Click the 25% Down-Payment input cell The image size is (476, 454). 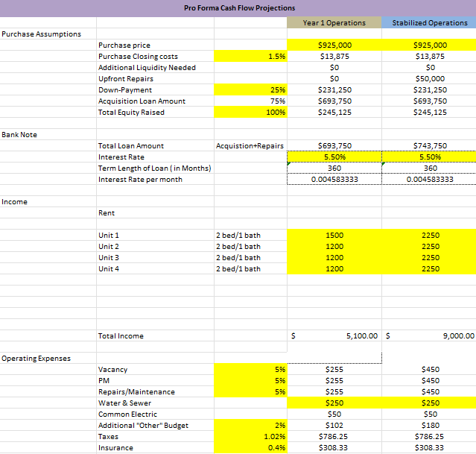[x=250, y=90]
